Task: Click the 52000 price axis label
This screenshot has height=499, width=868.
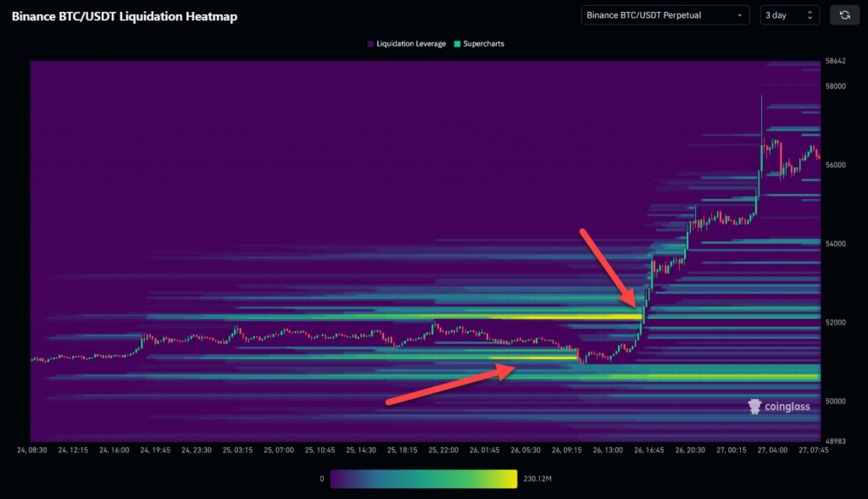Action: point(835,323)
